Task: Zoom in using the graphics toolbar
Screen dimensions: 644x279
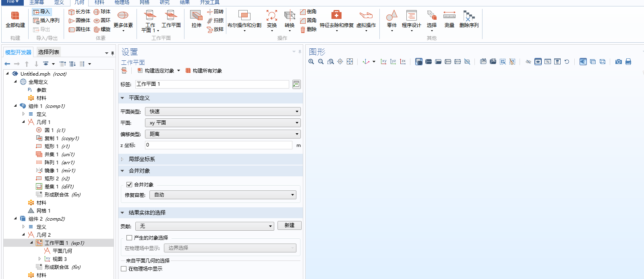Action: [x=311, y=62]
